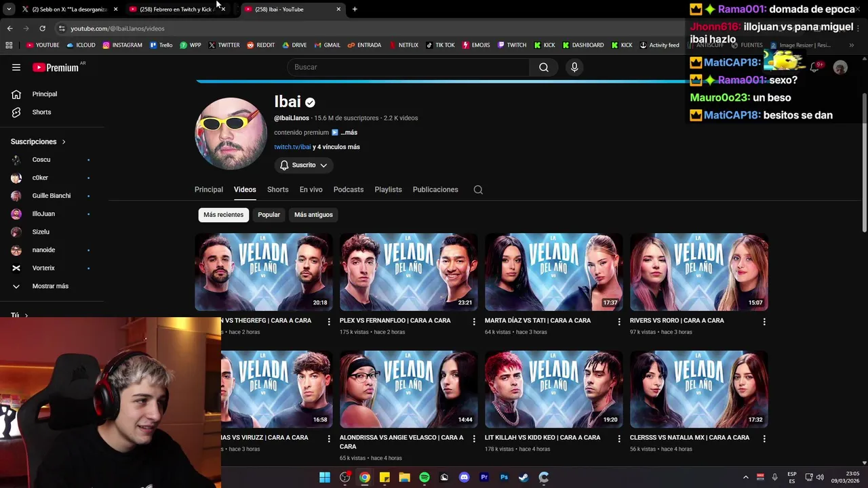This screenshot has height=488, width=868.
Task: Select the Más antiguos filter chip
Action: coord(313,215)
